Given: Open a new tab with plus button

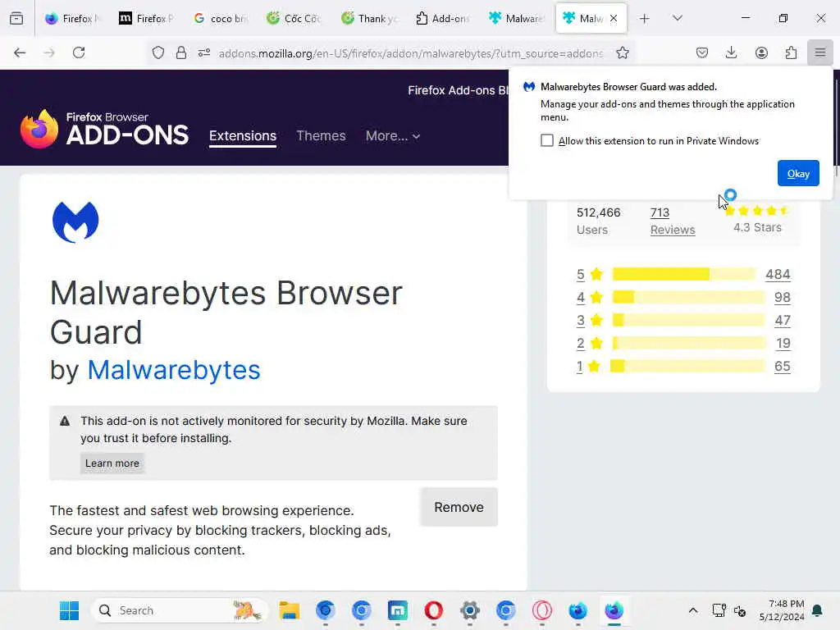Looking at the screenshot, I should tap(645, 18).
